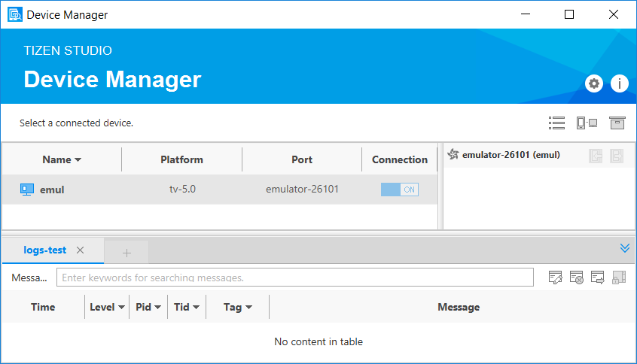637x364 pixels.
Task: Collapse the log panel with double chevron
Action: point(624,248)
